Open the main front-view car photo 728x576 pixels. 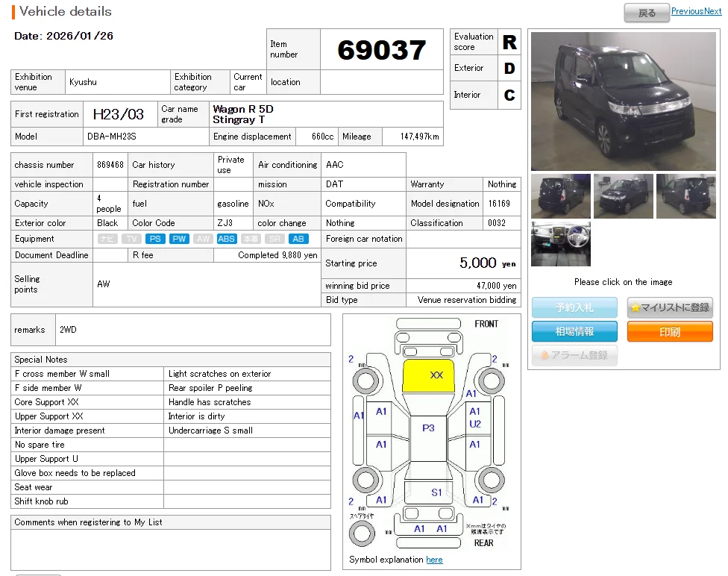[623, 101]
